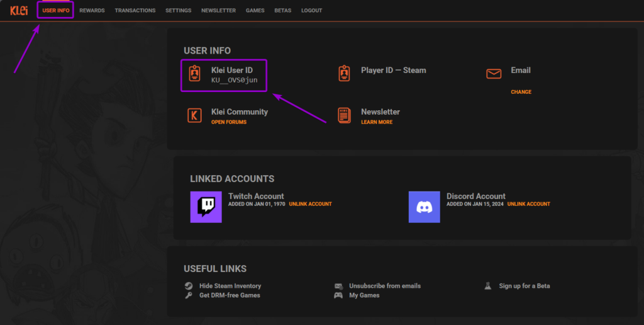
Task: Click the Email heading text
Action: click(521, 71)
